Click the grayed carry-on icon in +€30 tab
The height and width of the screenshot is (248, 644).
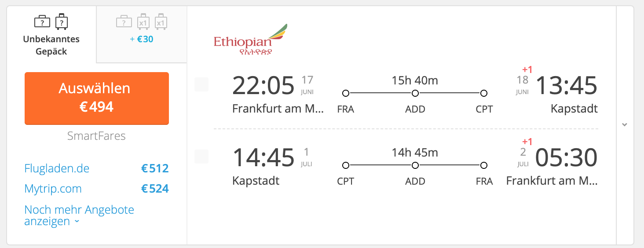(x=124, y=22)
